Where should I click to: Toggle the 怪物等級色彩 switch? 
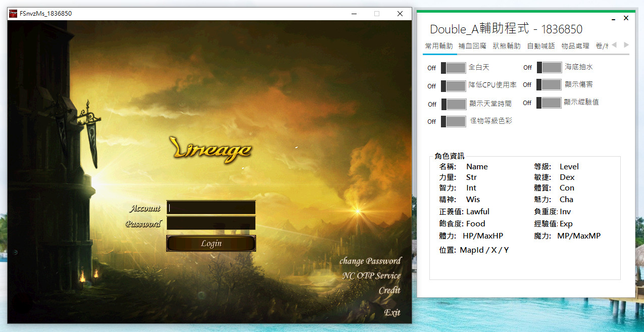pyautogui.click(x=454, y=121)
